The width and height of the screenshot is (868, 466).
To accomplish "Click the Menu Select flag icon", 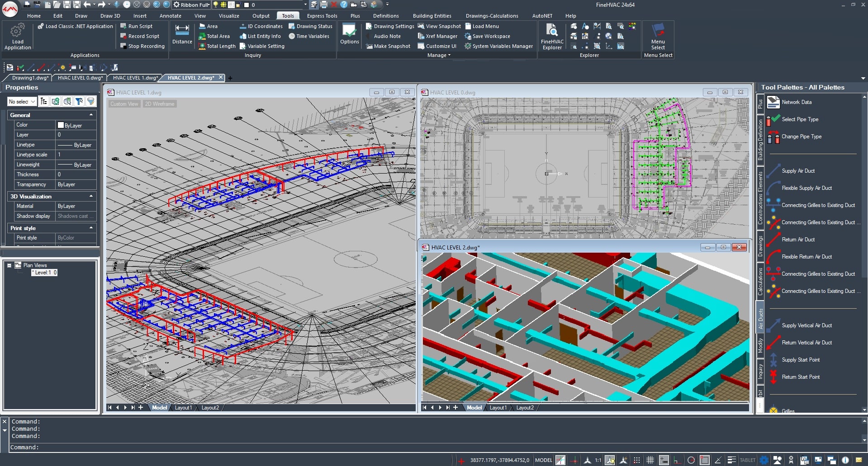I will (658, 32).
